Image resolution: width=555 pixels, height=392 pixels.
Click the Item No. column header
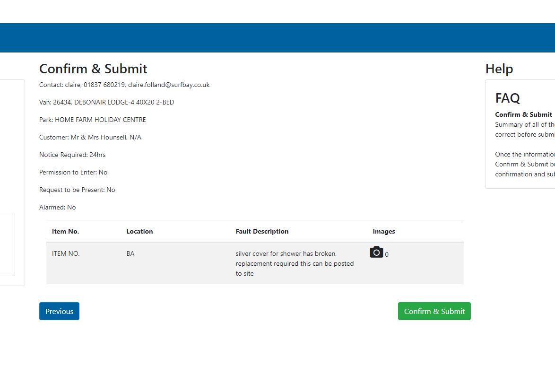(x=66, y=231)
